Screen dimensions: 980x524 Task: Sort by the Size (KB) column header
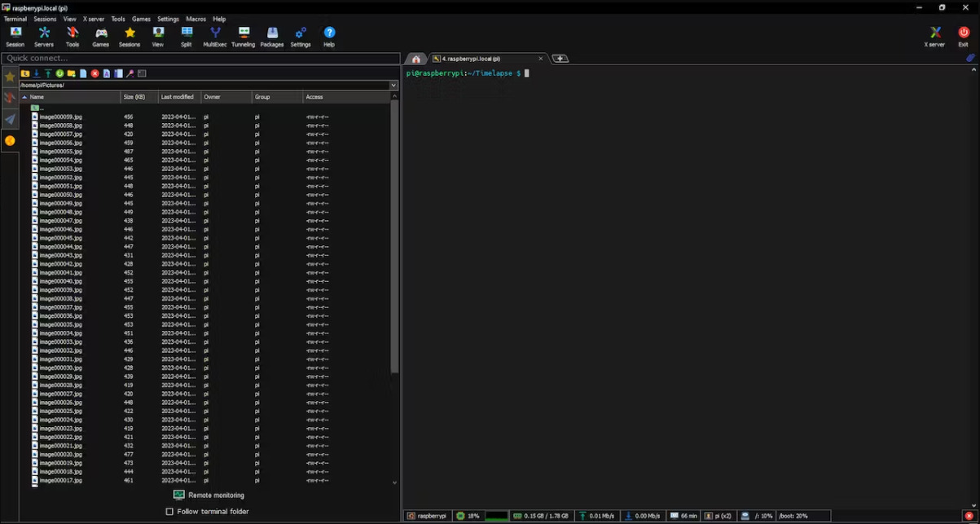pos(139,97)
